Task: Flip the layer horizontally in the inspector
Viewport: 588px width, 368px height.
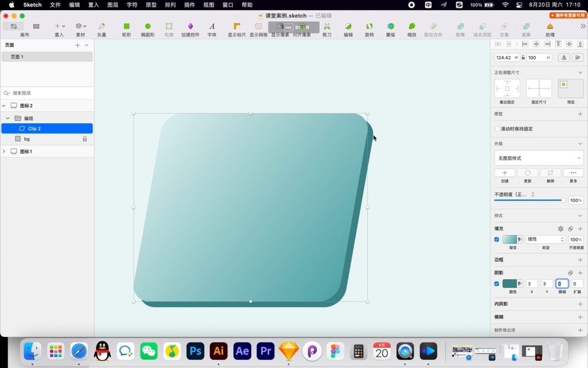Action: [564, 58]
